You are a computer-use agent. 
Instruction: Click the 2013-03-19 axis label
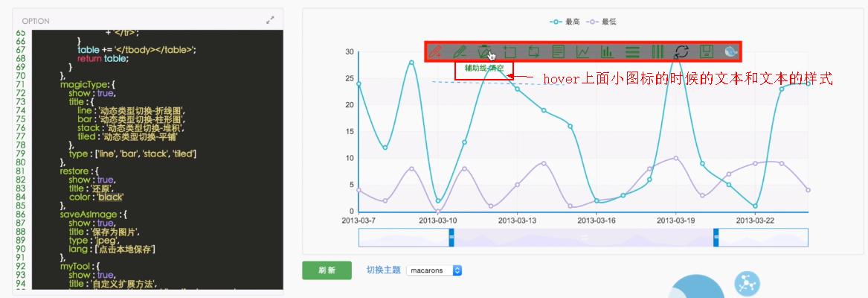675,221
